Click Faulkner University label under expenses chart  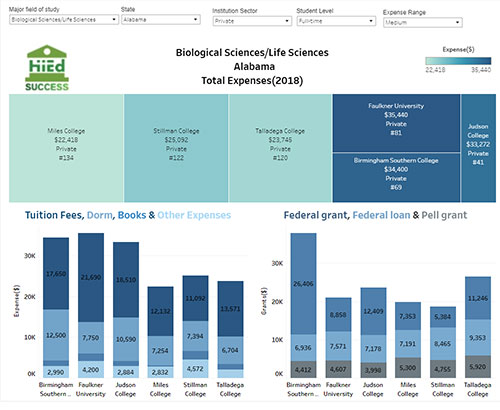point(91,389)
